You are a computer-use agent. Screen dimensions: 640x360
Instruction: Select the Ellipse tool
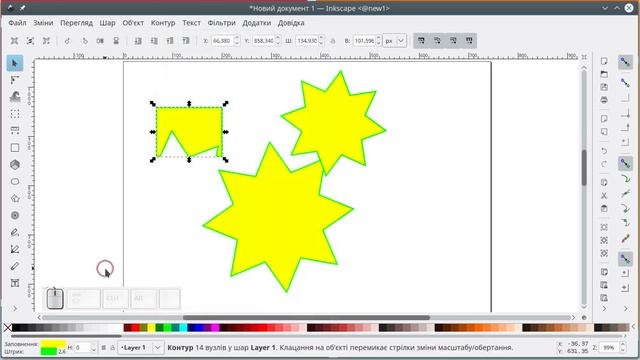tap(15, 182)
